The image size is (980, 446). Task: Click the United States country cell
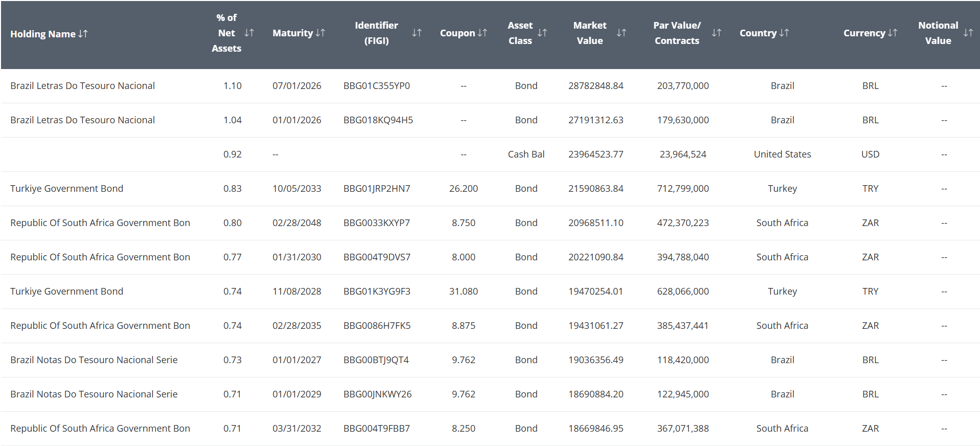[x=782, y=154]
